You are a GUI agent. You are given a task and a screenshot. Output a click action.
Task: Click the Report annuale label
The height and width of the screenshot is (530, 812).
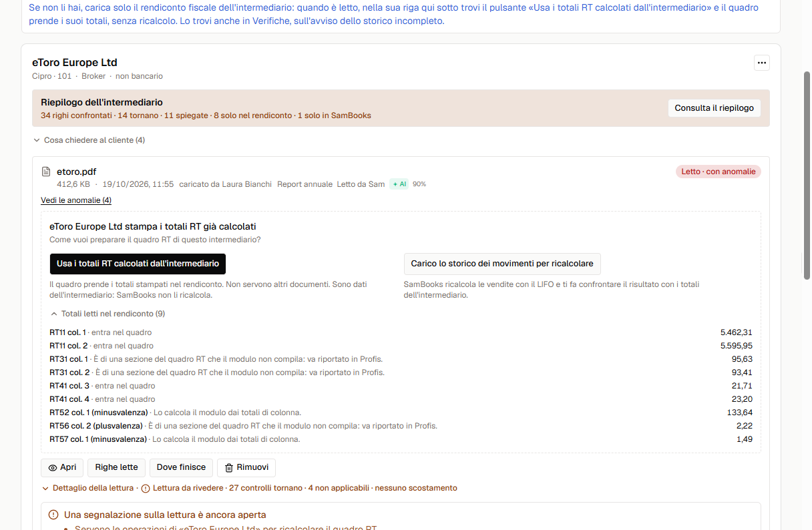304,184
